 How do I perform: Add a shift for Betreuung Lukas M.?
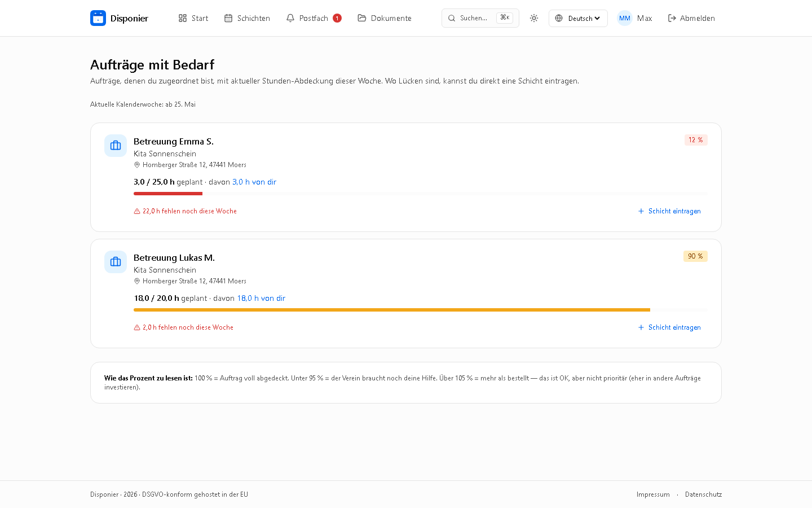coord(669,327)
